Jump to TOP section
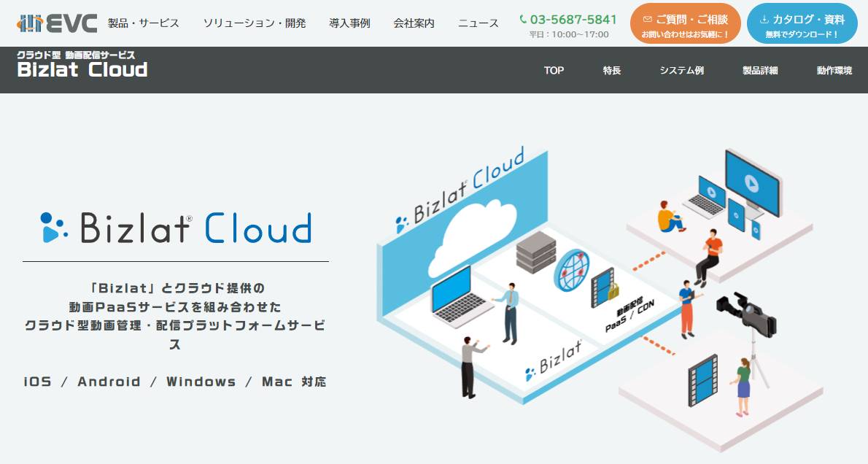 554,70
